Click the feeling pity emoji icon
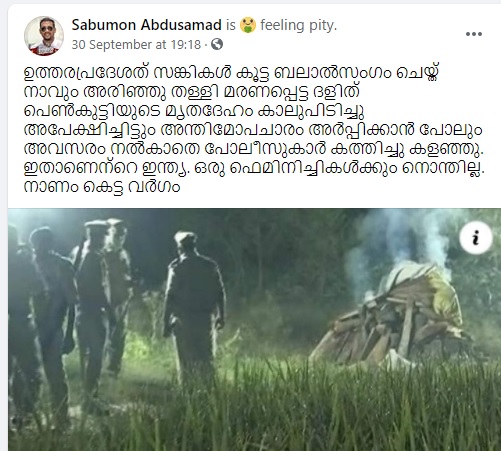Image resolution: width=501 pixels, height=451 pixels. 248,25
